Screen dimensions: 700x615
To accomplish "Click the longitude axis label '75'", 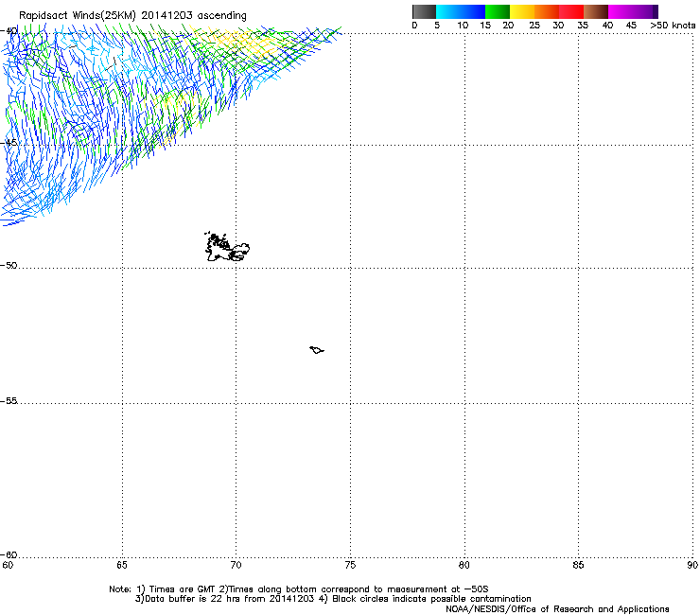I will point(350,566).
